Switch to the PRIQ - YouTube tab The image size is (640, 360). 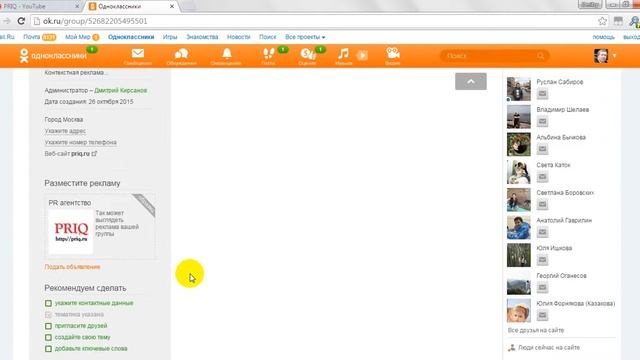(x=39, y=7)
